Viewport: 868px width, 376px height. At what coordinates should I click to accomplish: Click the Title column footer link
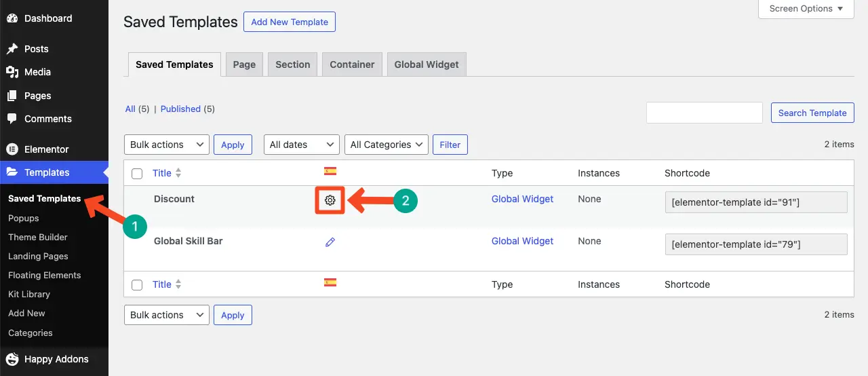162,284
